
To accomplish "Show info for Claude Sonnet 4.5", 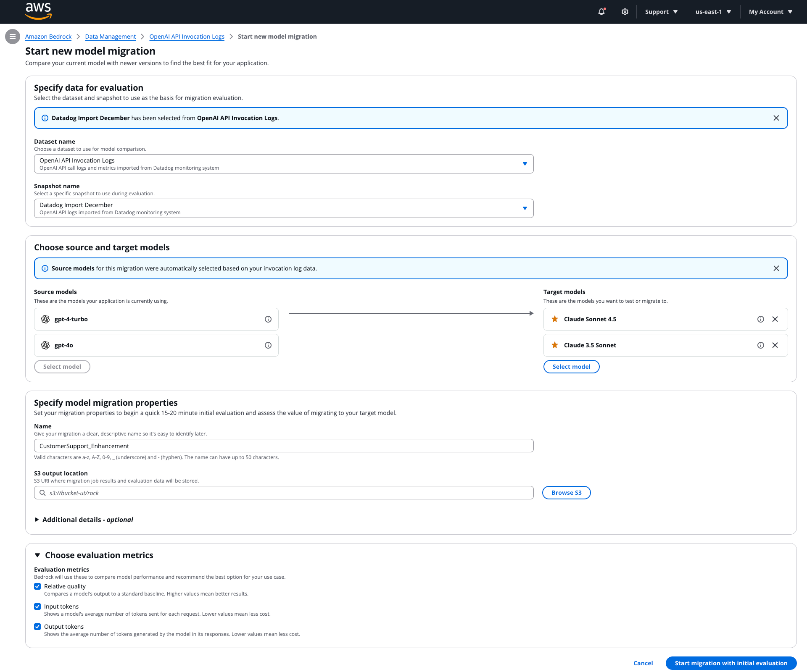I will pos(761,319).
